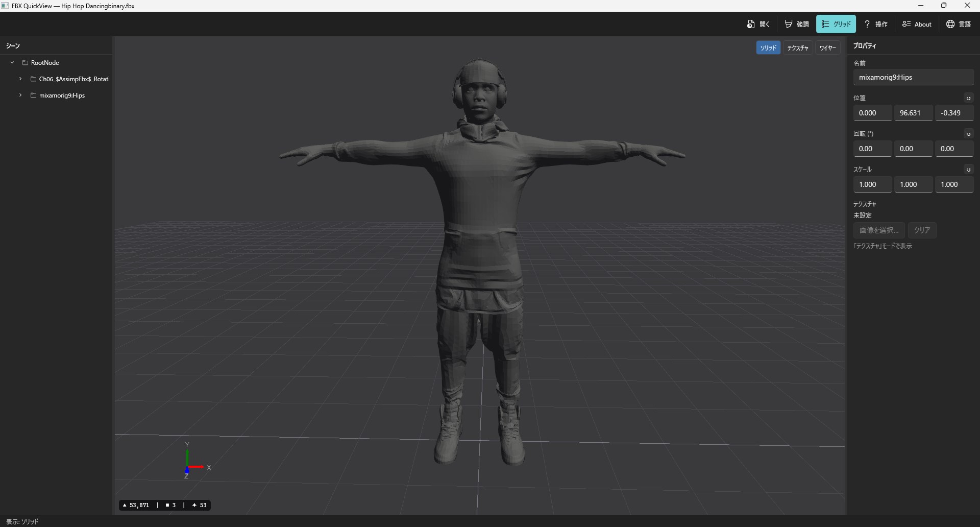Click the スケール scale label
Viewport: 980px width, 527px height.
[863, 170]
